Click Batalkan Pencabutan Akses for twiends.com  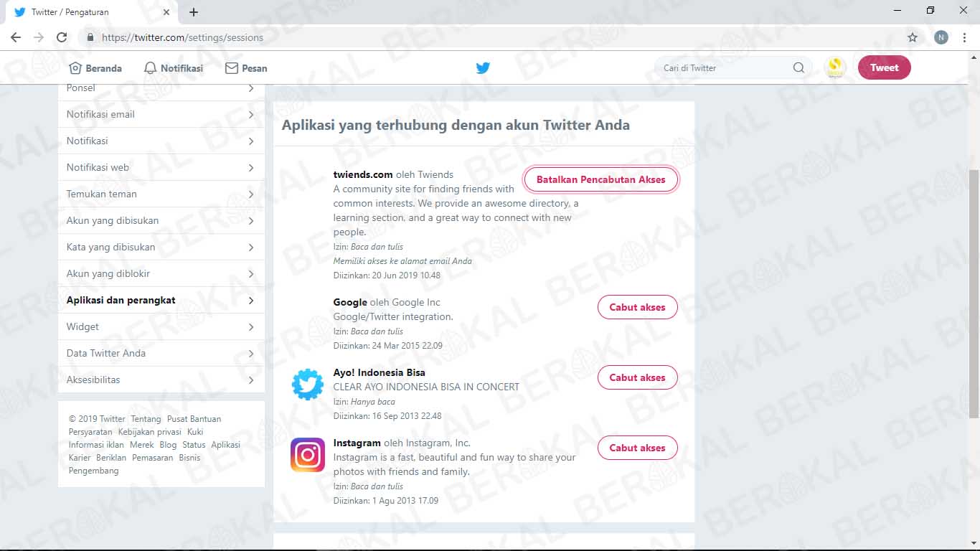click(600, 179)
